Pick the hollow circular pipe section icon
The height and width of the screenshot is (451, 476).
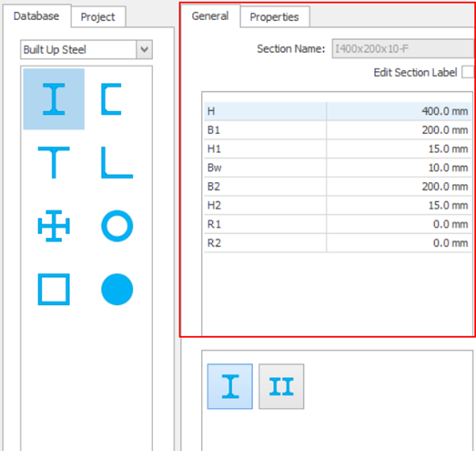(116, 226)
